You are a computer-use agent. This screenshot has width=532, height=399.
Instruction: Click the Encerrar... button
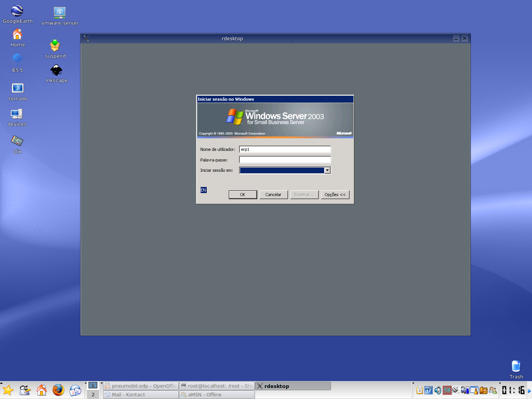point(304,195)
